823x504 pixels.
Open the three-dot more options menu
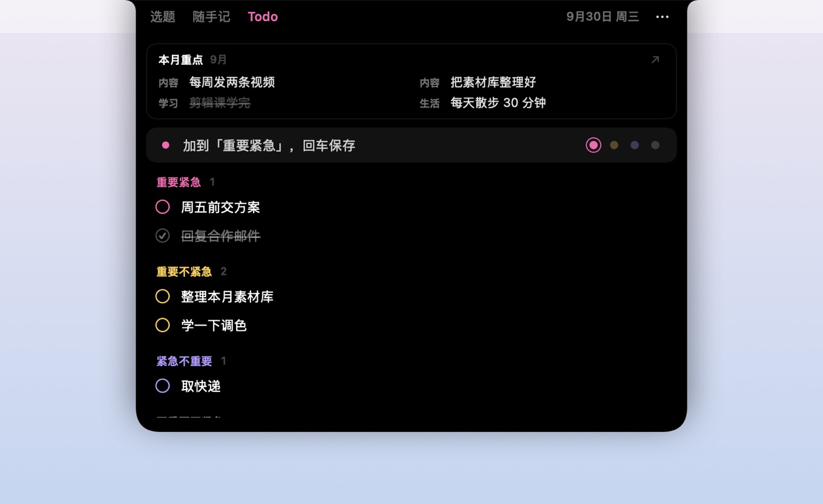click(x=662, y=17)
